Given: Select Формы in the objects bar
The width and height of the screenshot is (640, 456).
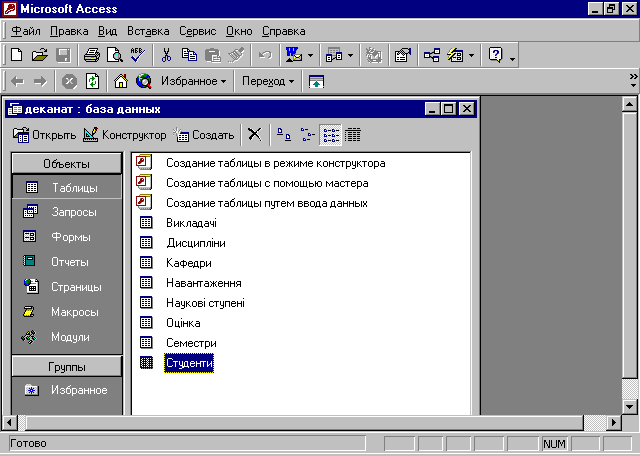Looking at the screenshot, I should (x=67, y=237).
